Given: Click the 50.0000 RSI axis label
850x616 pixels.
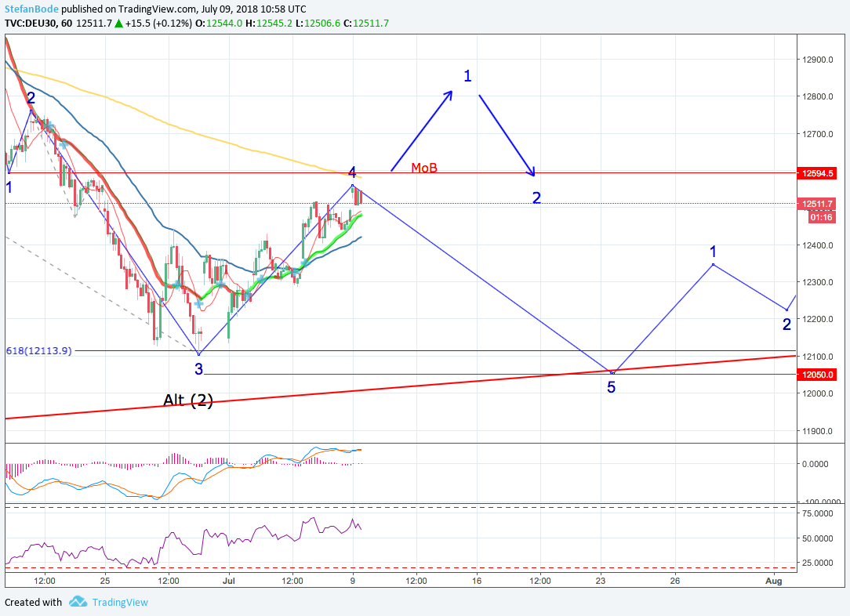Looking at the screenshot, I should pos(818,538).
